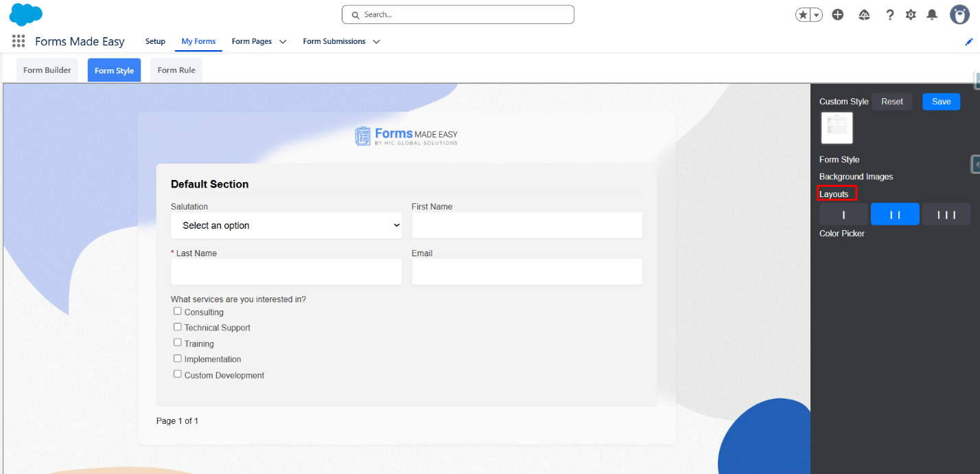Expand the Form Submissions chevron menu
The height and width of the screenshot is (474, 980).
click(x=376, y=42)
